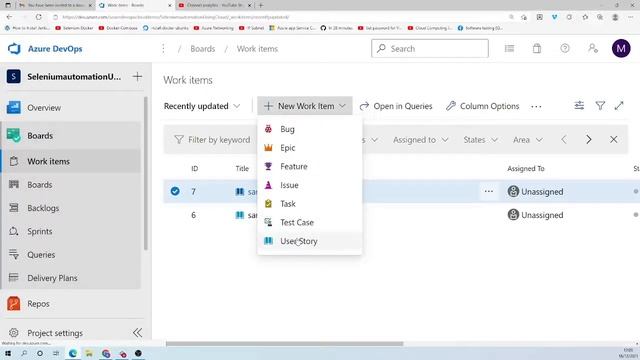Open the Assigned to filter dropdown
640x360 pixels.
[x=420, y=140]
